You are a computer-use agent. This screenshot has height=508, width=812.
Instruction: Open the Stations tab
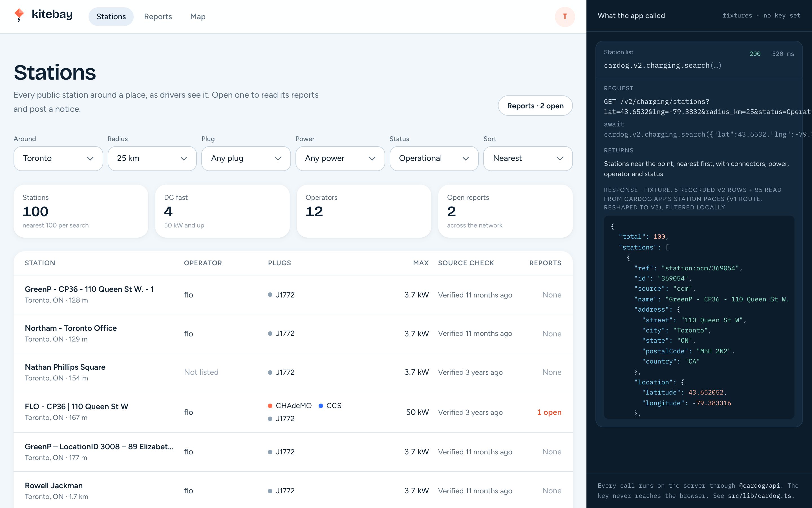111,16
